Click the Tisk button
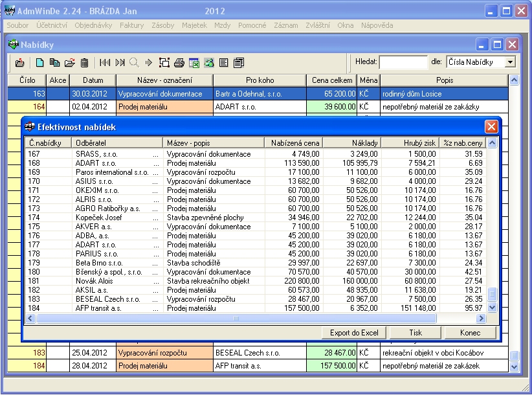The image size is (532, 395). click(x=416, y=333)
